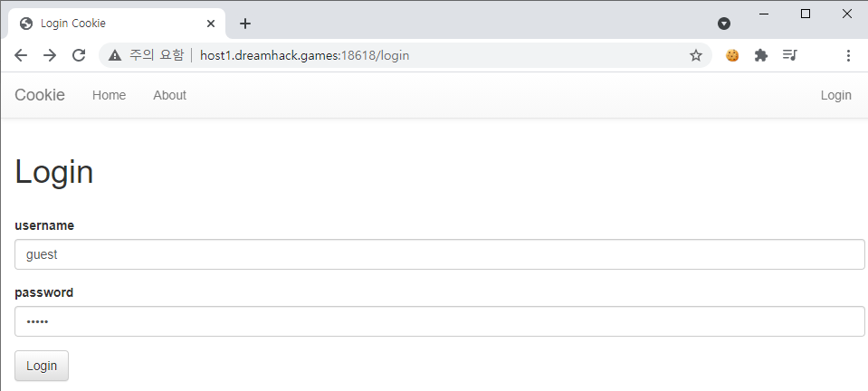Open the About nav link

(x=170, y=95)
